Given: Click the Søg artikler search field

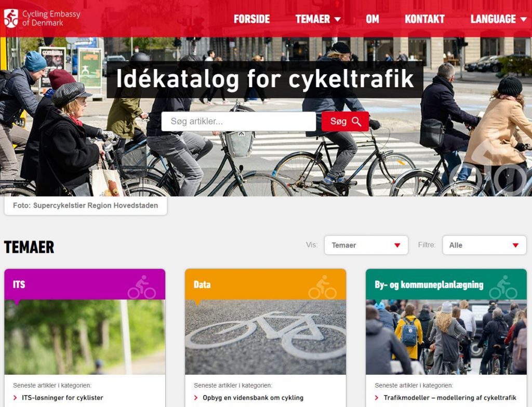Looking at the screenshot, I should (x=238, y=121).
